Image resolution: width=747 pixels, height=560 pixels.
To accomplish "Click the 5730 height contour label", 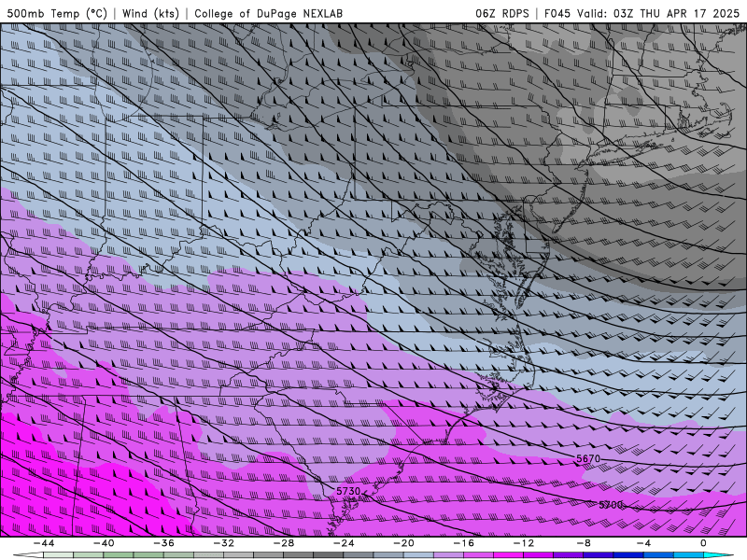I will click(x=348, y=491).
